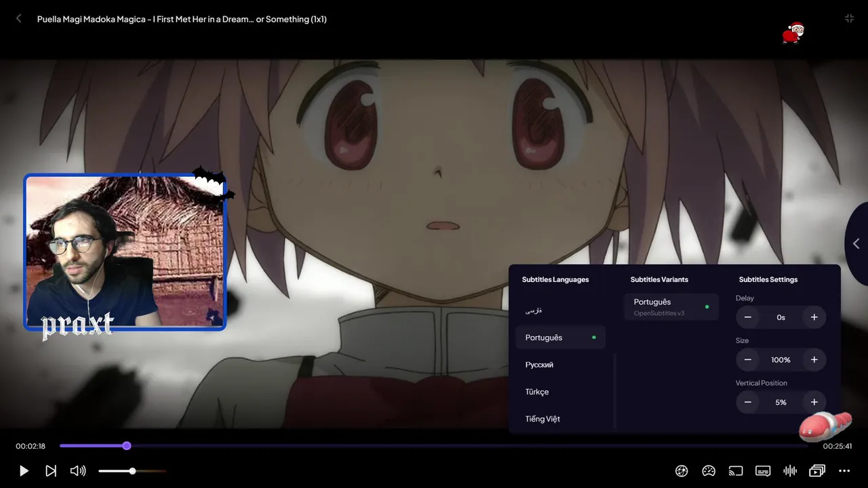The image size is (868, 488).
Task: Mute audio with the speaker icon
Action: coord(78,470)
